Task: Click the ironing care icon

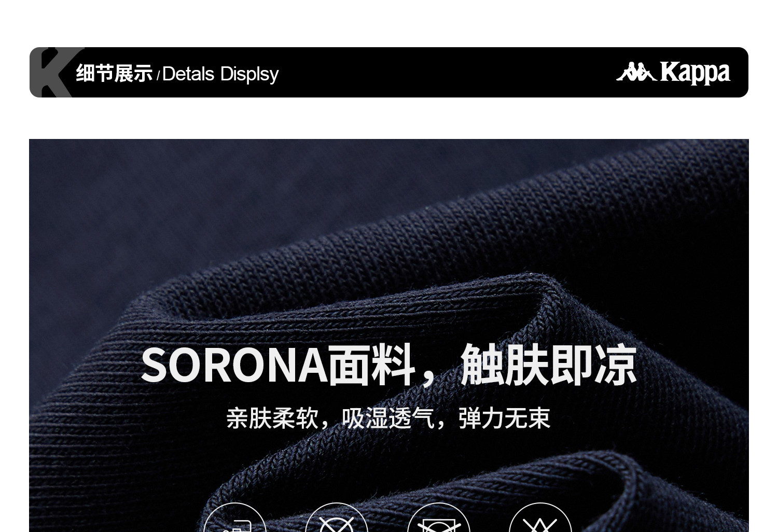Action: point(234,518)
